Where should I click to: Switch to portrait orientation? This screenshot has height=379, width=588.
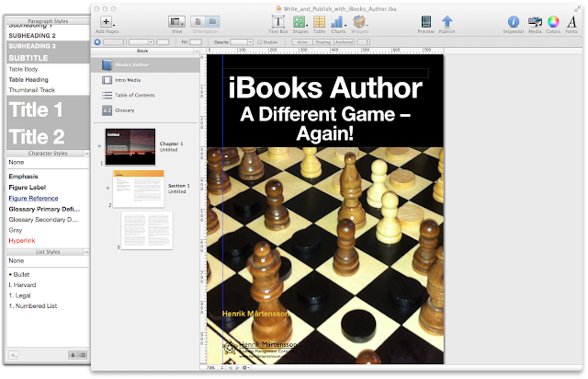[198, 21]
